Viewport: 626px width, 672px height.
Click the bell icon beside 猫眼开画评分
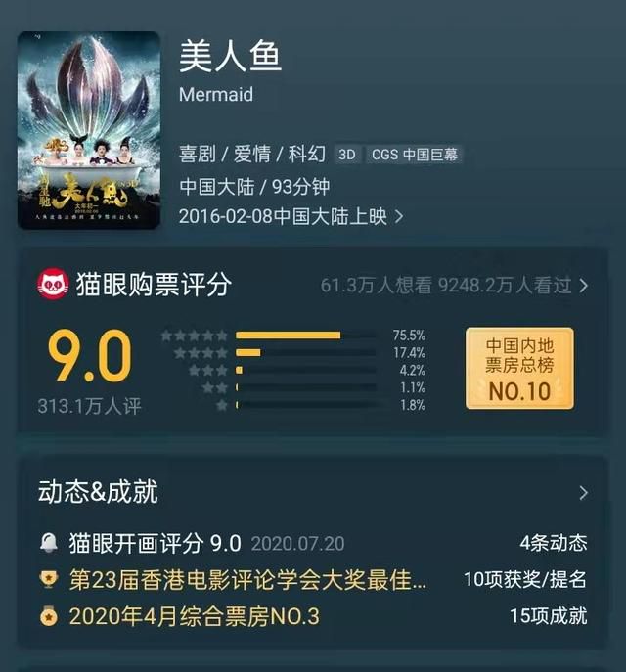(x=49, y=543)
